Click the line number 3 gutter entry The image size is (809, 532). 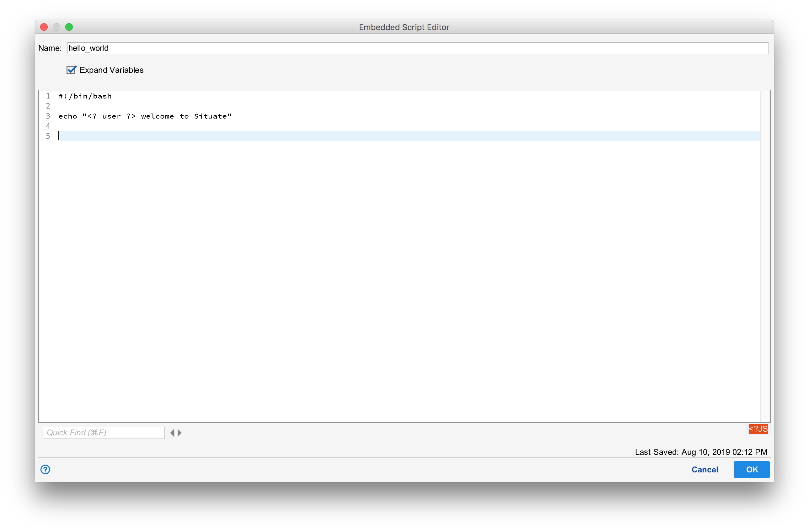pyautogui.click(x=48, y=116)
